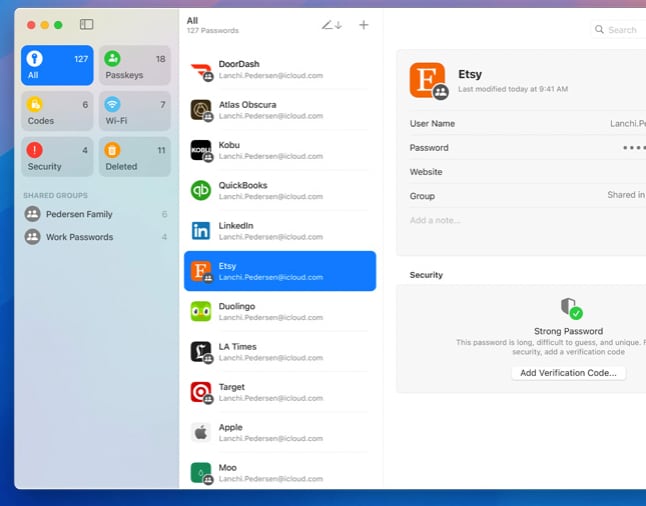Click the Kobu logo icon
The width and height of the screenshot is (646, 506).
(x=201, y=151)
